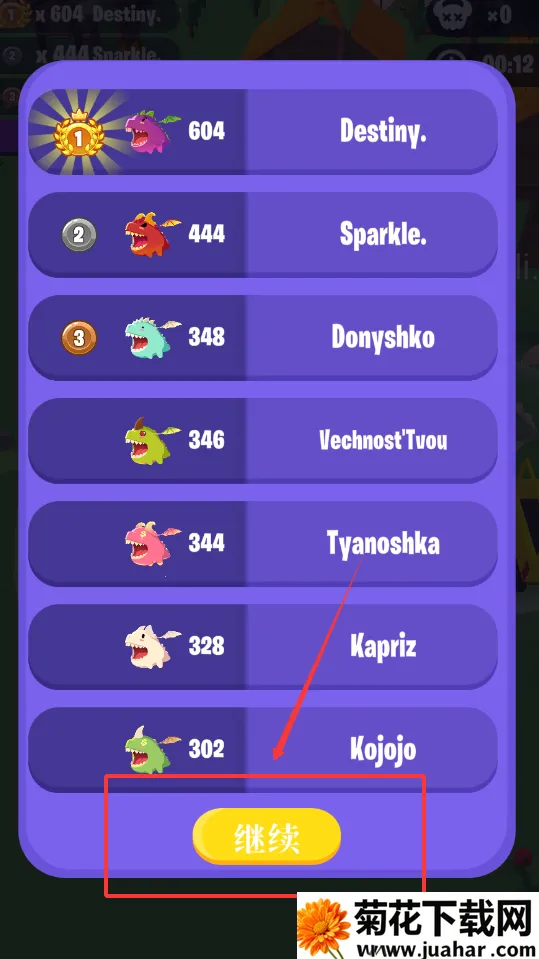Screen dimensions: 539x959
Task: Select the green dragon avatar beside 302
Action: (152, 749)
